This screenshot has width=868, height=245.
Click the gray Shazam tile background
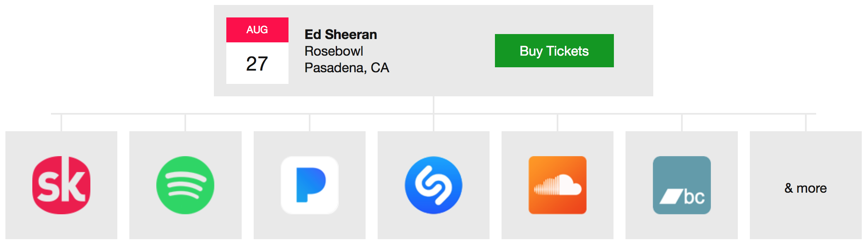coord(434,226)
